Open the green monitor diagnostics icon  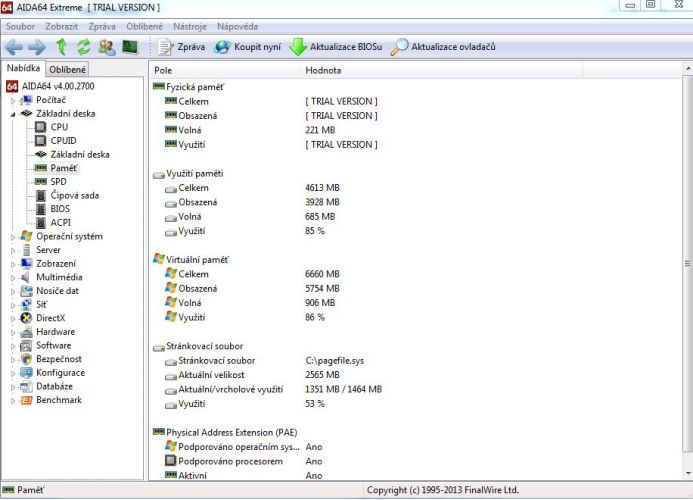coord(130,46)
